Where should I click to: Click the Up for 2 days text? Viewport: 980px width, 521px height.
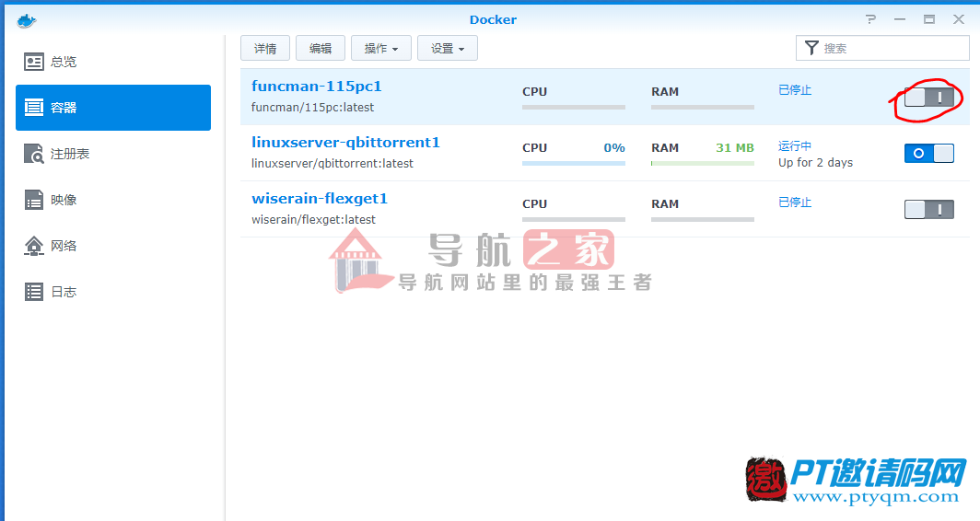[816, 162]
